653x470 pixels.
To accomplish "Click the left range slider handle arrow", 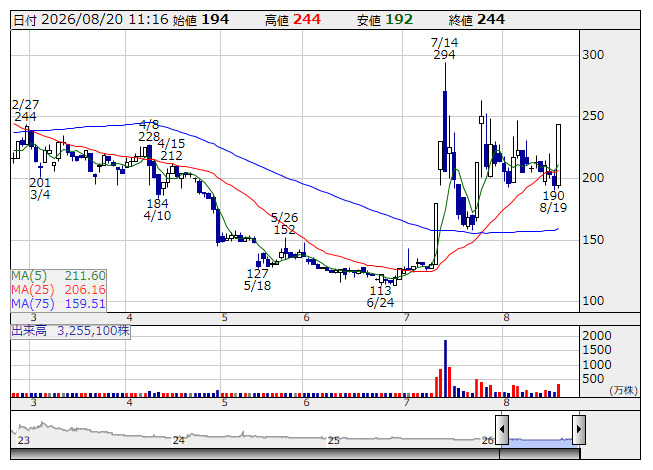I will coord(502,429).
